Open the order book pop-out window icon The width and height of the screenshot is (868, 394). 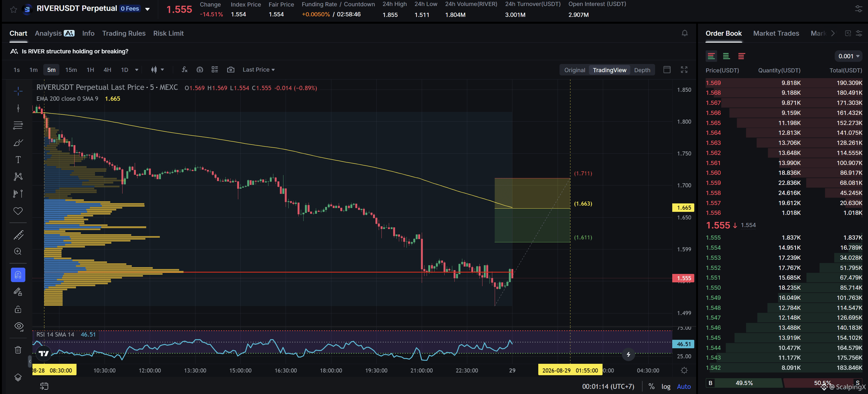coord(848,33)
